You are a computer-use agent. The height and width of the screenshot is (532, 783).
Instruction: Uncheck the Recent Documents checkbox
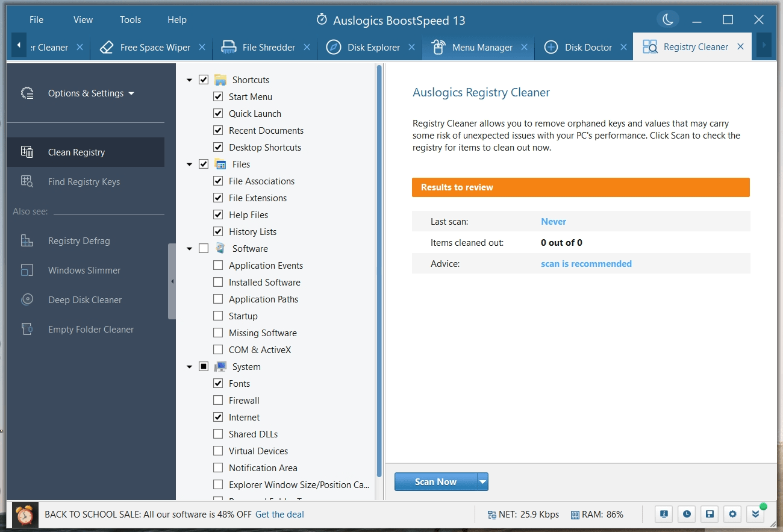point(218,130)
